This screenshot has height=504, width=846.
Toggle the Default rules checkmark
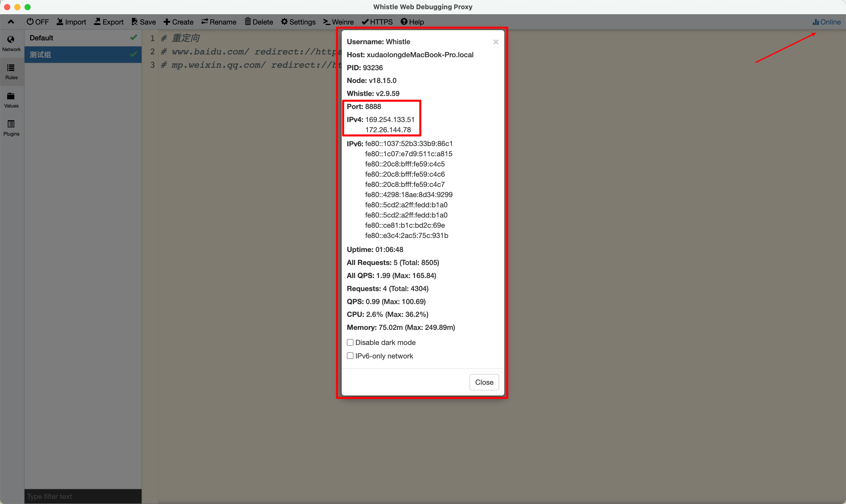(134, 38)
